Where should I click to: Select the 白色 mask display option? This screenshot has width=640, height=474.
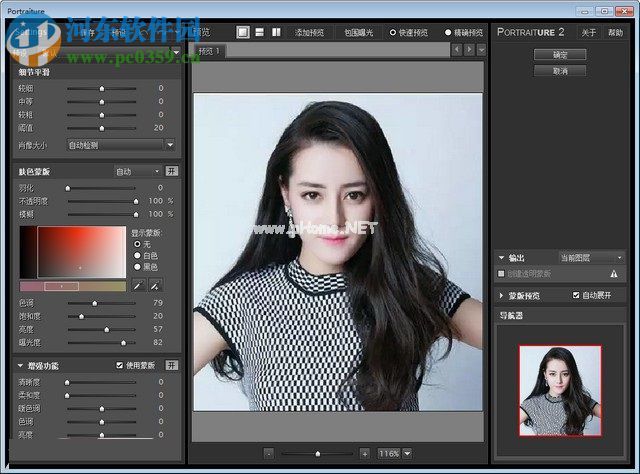(136, 255)
